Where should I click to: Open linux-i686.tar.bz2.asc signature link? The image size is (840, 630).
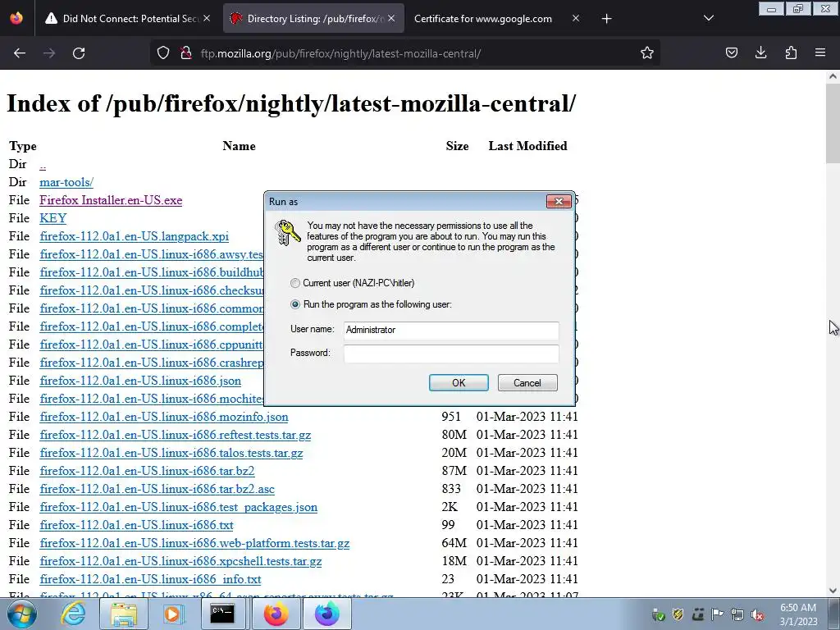coord(157,489)
